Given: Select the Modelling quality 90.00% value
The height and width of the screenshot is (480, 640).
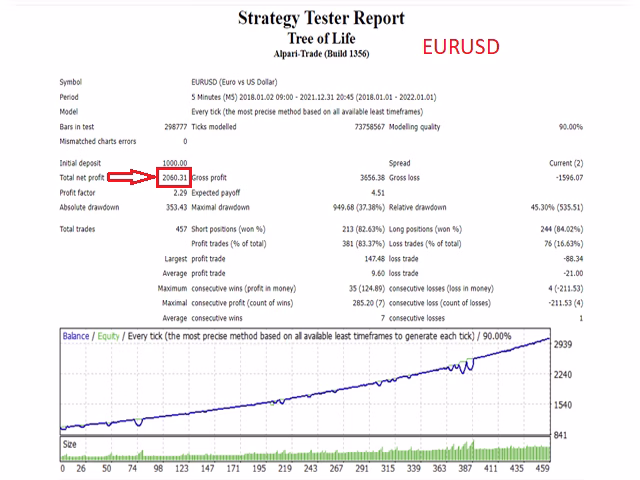Looking at the screenshot, I should coord(571,127).
